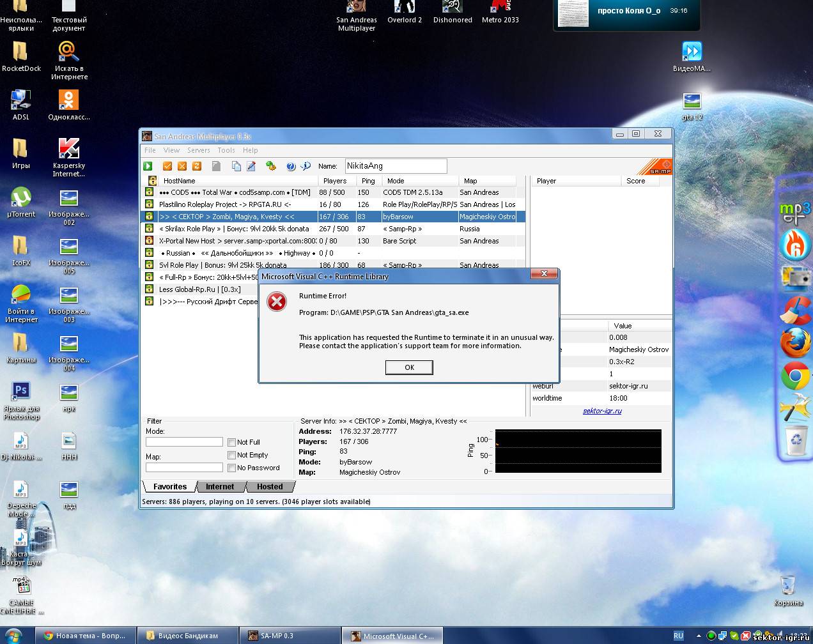The width and height of the screenshot is (813, 644).
Task: Click the Firefox icon in the side dock
Action: click(x=795, y=342)
